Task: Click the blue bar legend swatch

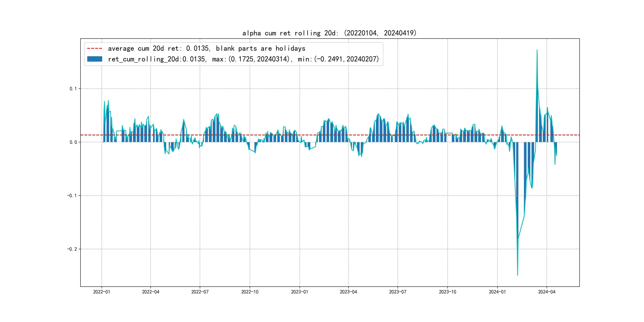Action: 94,59
